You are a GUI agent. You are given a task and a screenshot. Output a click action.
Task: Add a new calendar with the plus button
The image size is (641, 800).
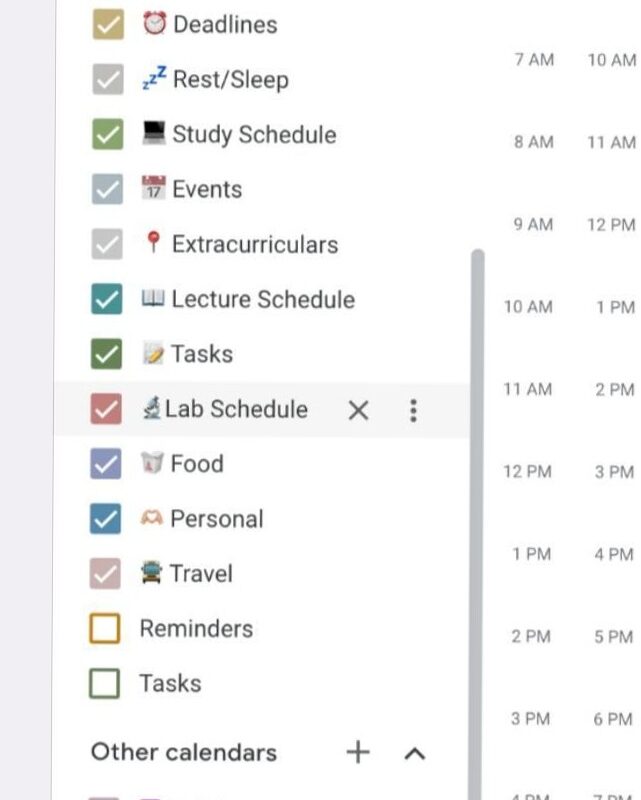pos(358,752)
